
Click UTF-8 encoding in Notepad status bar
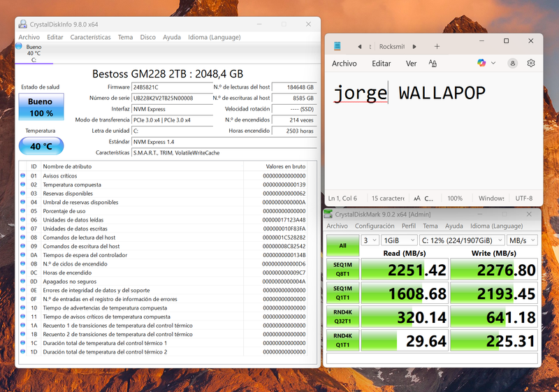pyautogui.click(x=523, y=198)
